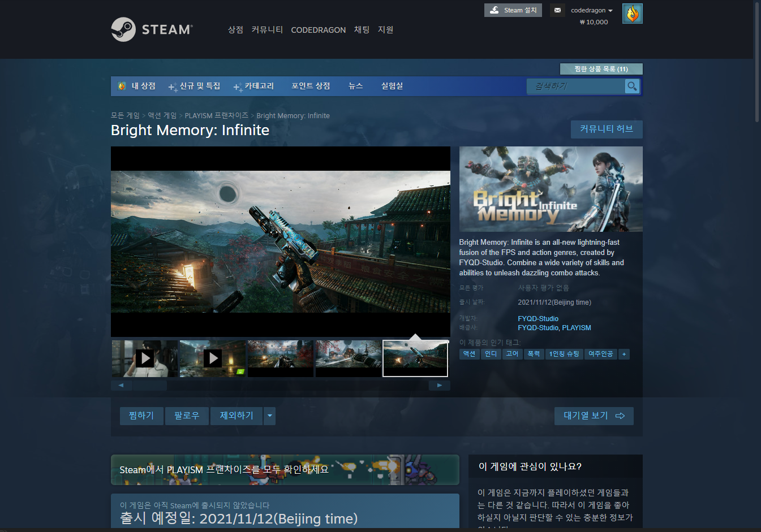Open PLAYISM 프랜차이즈 banner
This screenshot has width=761, height=532.
[x=285, y=470]
